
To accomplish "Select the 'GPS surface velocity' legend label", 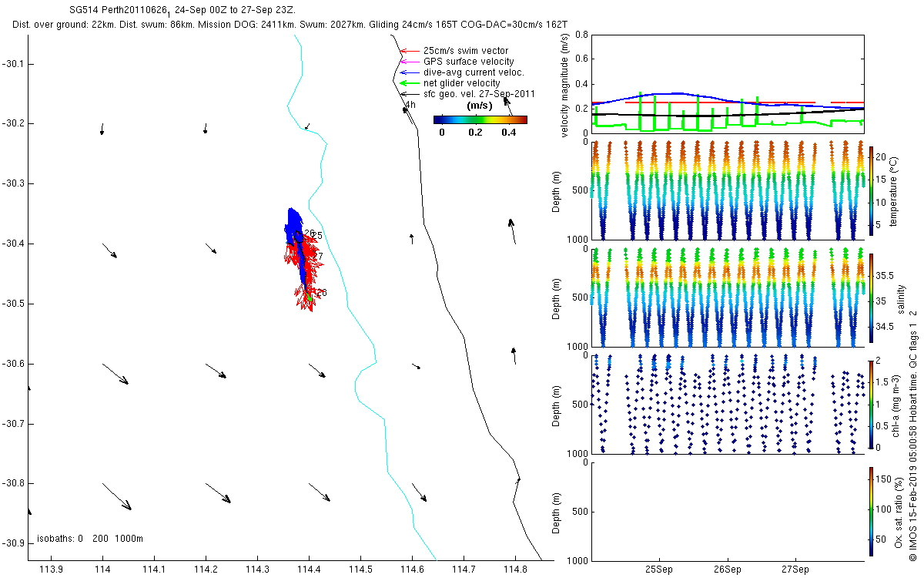I will [x=469, y=62].
